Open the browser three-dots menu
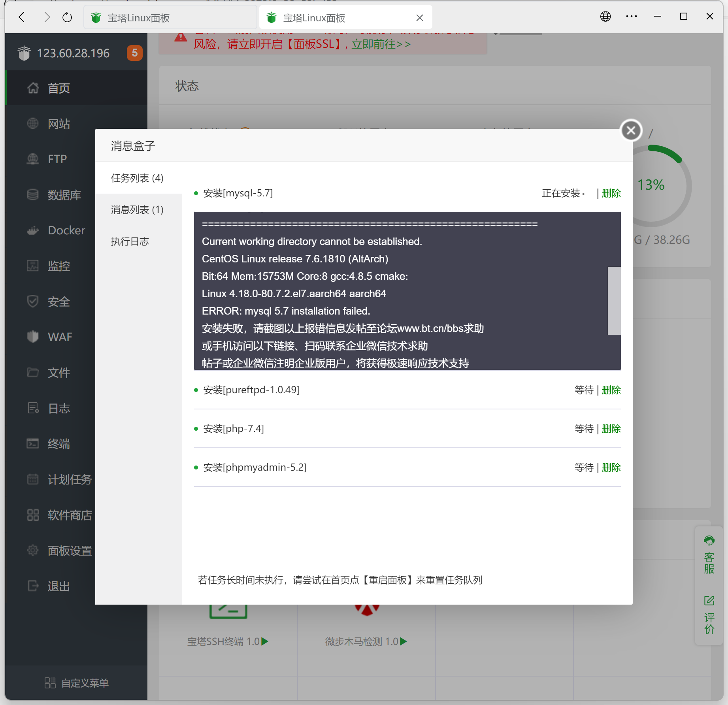 (x=631, y=16)
